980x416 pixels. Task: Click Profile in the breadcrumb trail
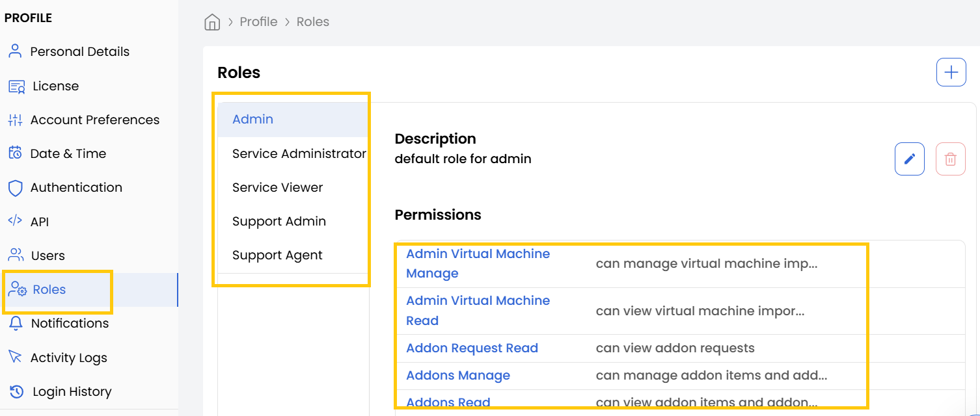coord(258,21)
